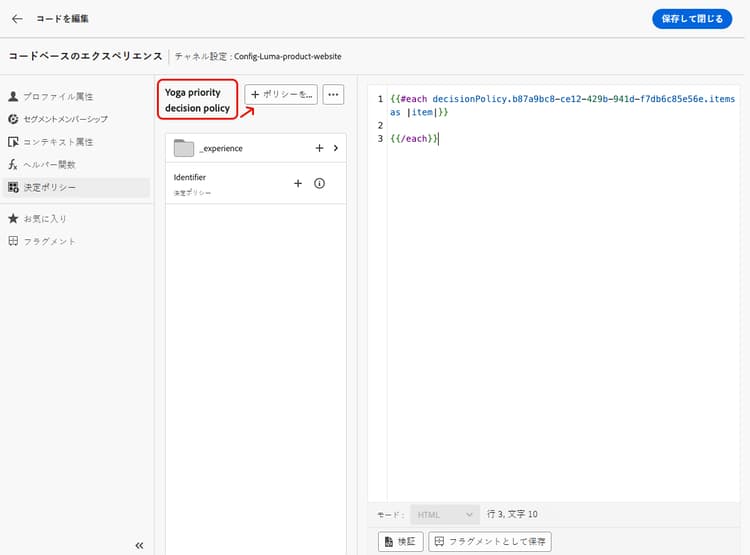Open the more options ellipsis button
750x555 pixels.
(x=333, y=95)
